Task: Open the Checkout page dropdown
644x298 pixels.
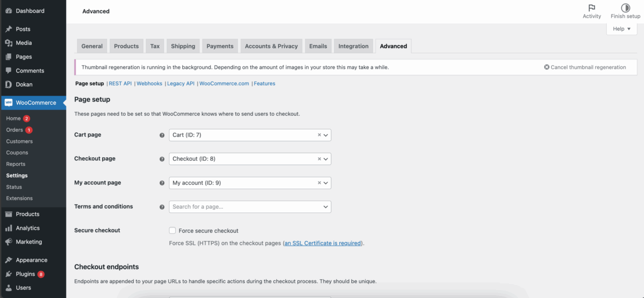Action: coord(250,159)
